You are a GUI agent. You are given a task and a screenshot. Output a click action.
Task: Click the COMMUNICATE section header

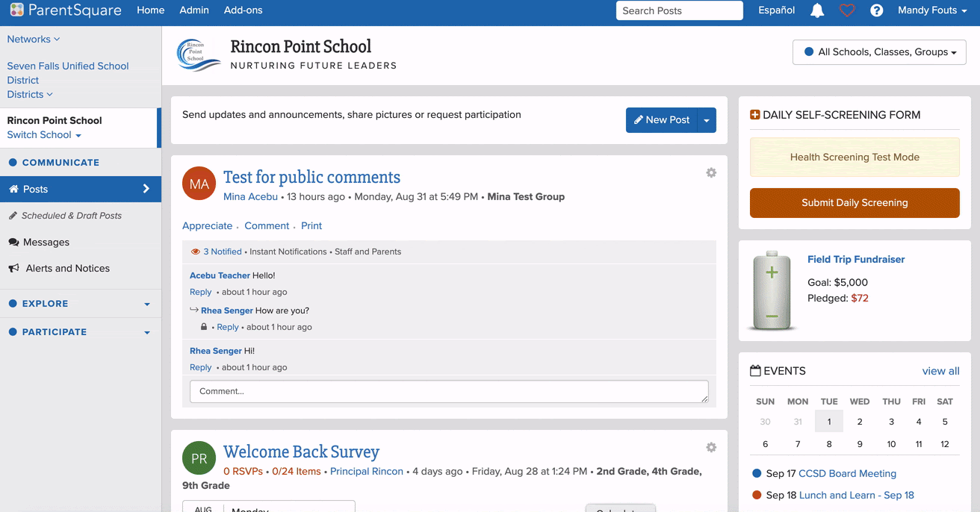(61, 163)
